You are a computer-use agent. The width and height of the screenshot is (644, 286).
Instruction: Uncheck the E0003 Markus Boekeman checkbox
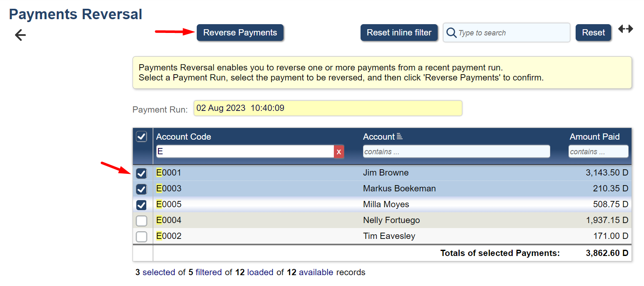142,189
